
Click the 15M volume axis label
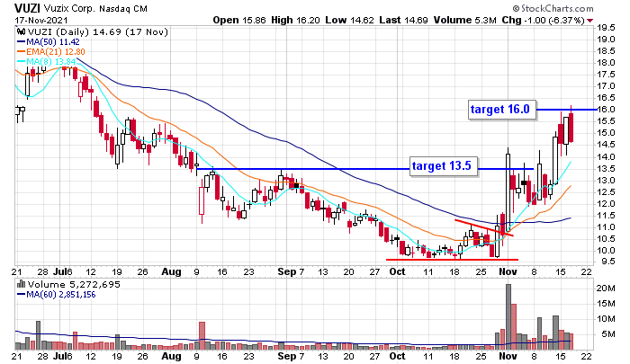pyautogui.click(x=606, y=304)
